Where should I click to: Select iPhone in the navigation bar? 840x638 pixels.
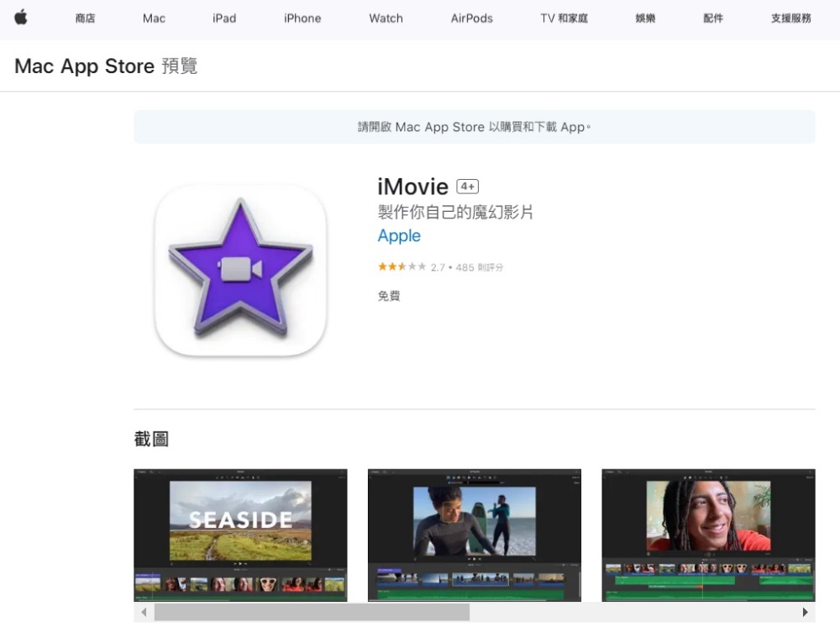302,18
